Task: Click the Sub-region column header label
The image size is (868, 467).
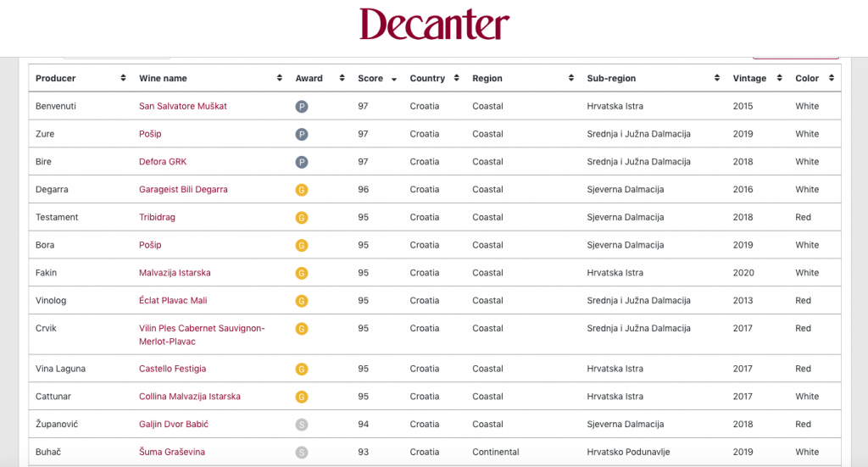Action: coord(611,78)
